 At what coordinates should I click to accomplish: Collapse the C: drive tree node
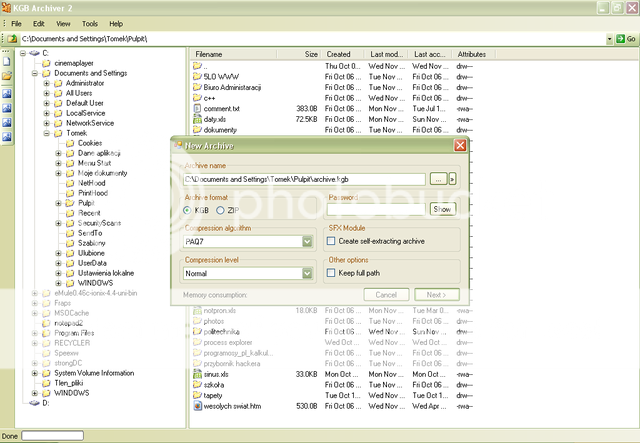[x=23, y=53]
